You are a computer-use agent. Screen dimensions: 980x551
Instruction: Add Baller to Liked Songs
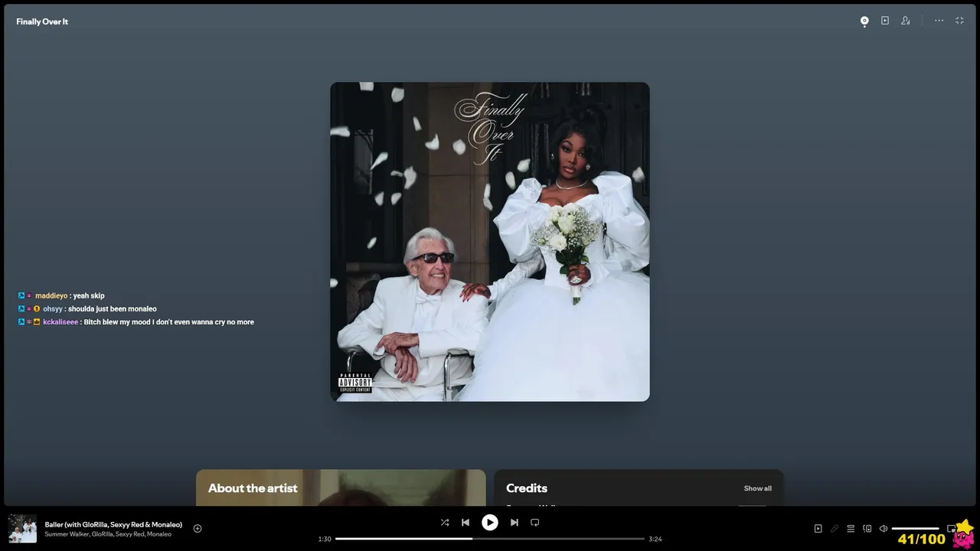click(198, 528)
